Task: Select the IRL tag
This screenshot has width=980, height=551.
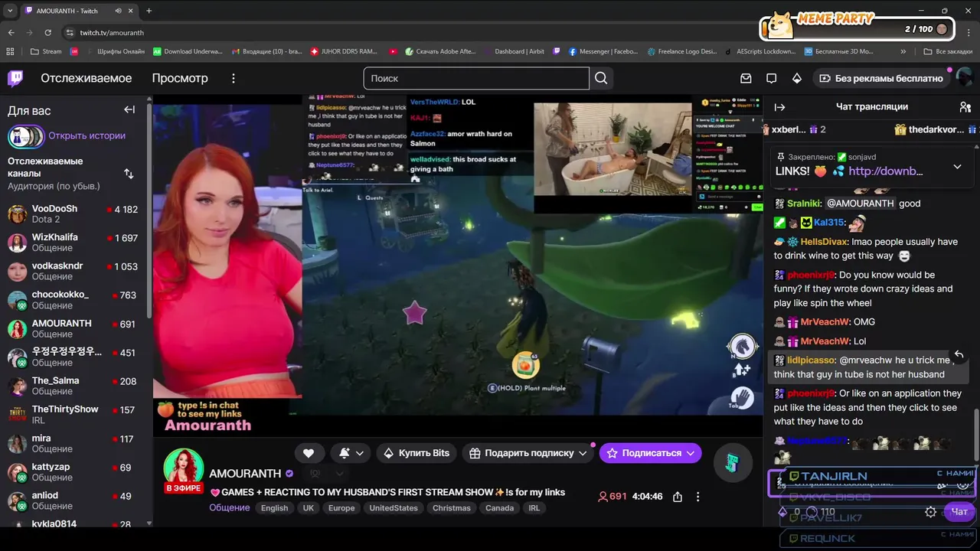Action: (534, 508)
